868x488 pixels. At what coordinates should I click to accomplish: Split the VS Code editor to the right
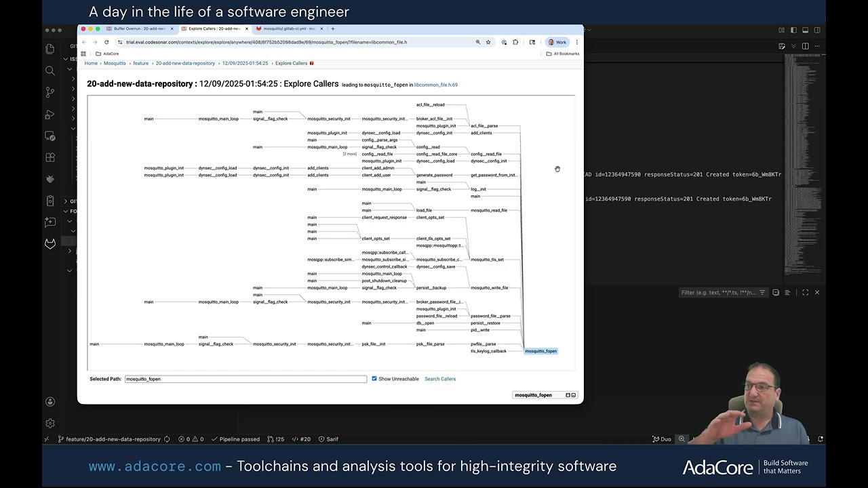click(805, 46)
